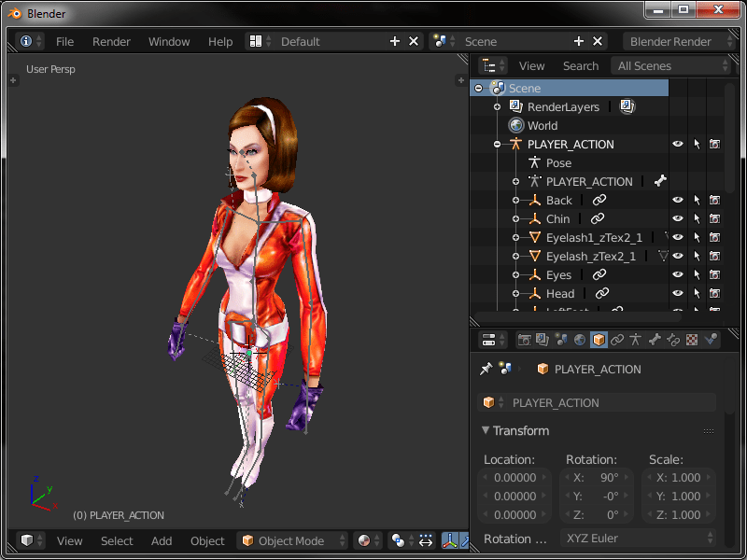Viewport: 747px width, 560px height.
Task: Toggle visibility of the Eyes object
Action: (678, 274)
